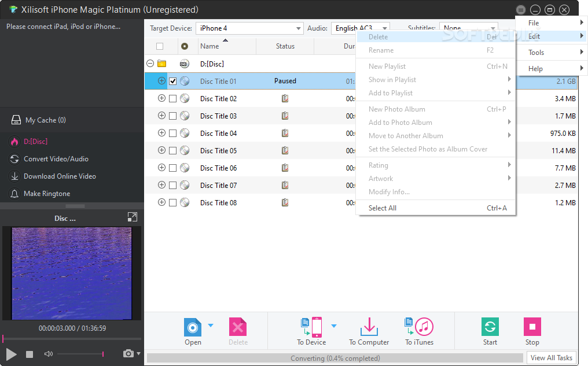
Task: Toggle the select-all header checkbox
Action: tap(160, 46)
